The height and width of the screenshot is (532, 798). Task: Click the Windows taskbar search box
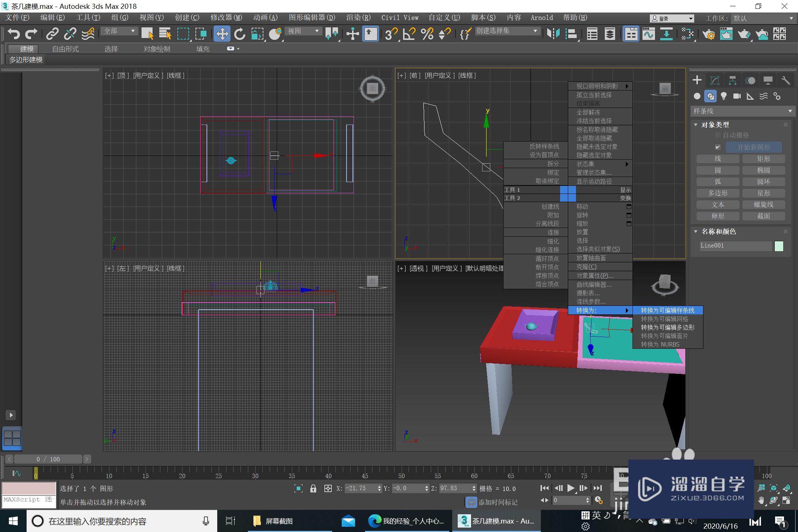coord(122,521)
